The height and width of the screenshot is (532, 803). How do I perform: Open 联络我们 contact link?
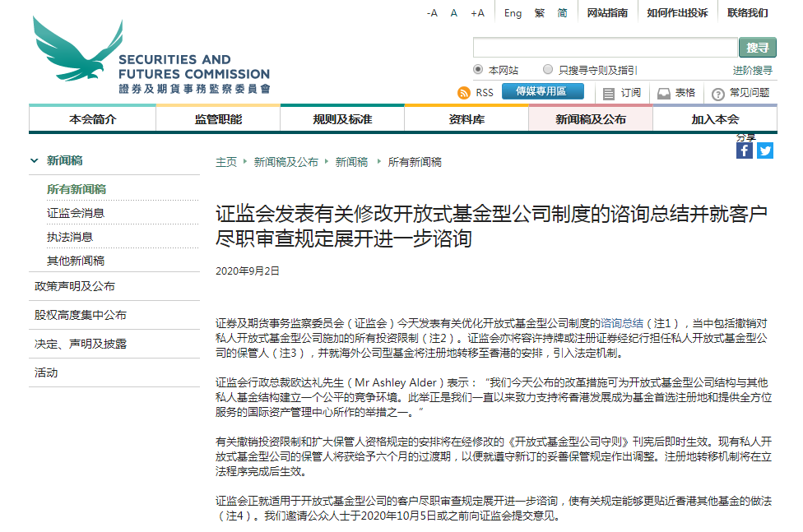point(748,13)
